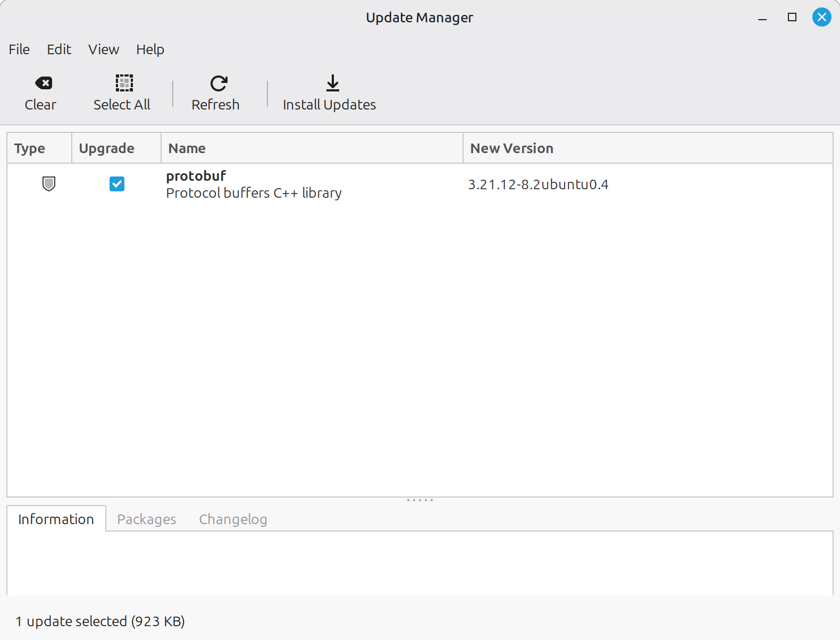Switch to the Packages tab
This screenshot has height=640, width=840.
147,519
